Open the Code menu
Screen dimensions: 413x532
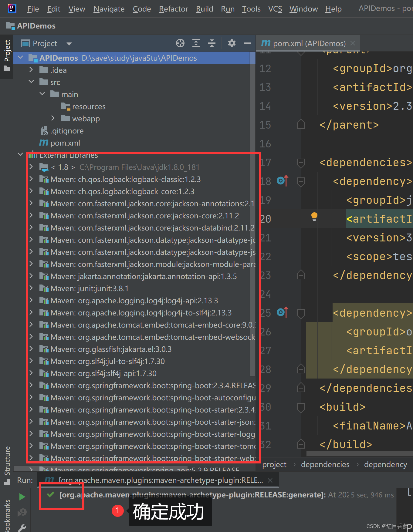[x=142, y=9]
